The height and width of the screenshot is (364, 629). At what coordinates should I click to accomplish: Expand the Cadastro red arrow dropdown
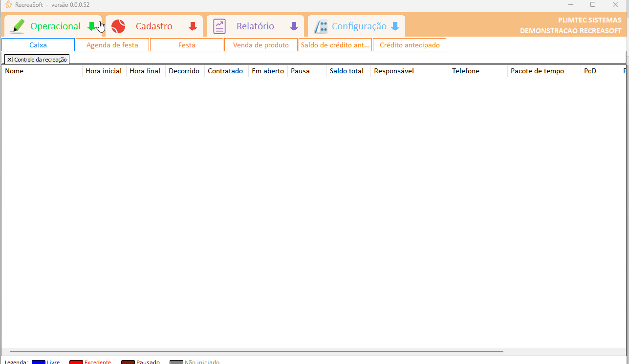193,26
